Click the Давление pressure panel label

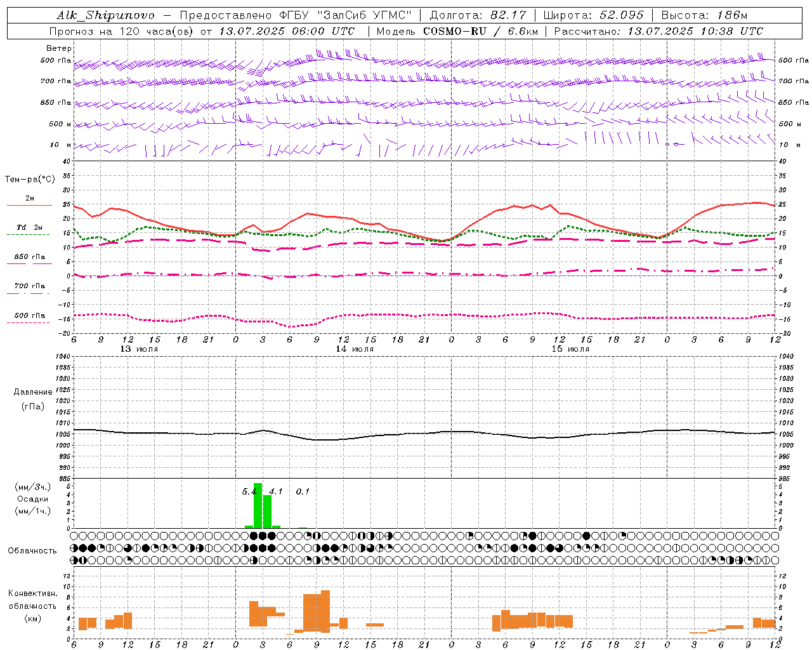tap(33, 392)
